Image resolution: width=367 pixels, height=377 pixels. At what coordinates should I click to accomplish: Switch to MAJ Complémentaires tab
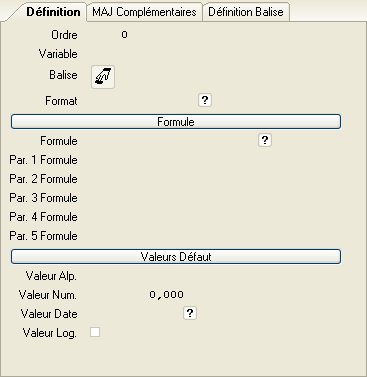point(144,12)
